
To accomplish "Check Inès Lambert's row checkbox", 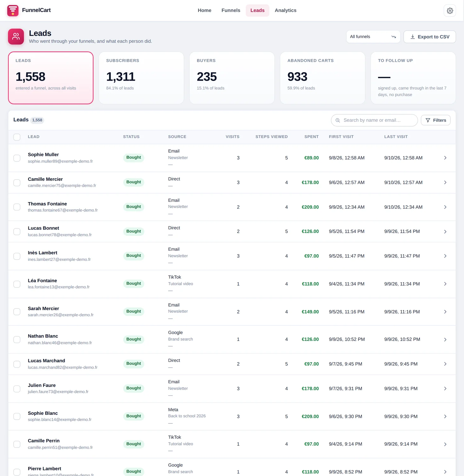I will (x=17, y=256).
